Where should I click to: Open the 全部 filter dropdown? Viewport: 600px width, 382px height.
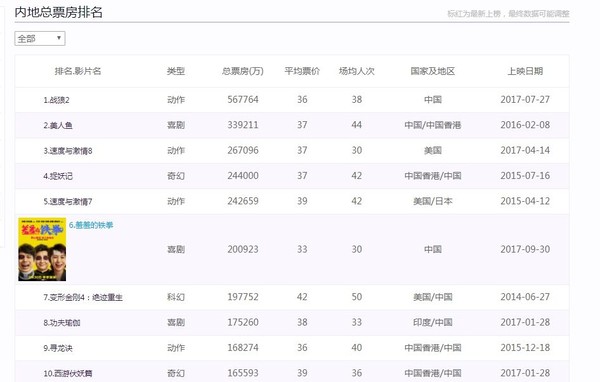click(40, 39)
